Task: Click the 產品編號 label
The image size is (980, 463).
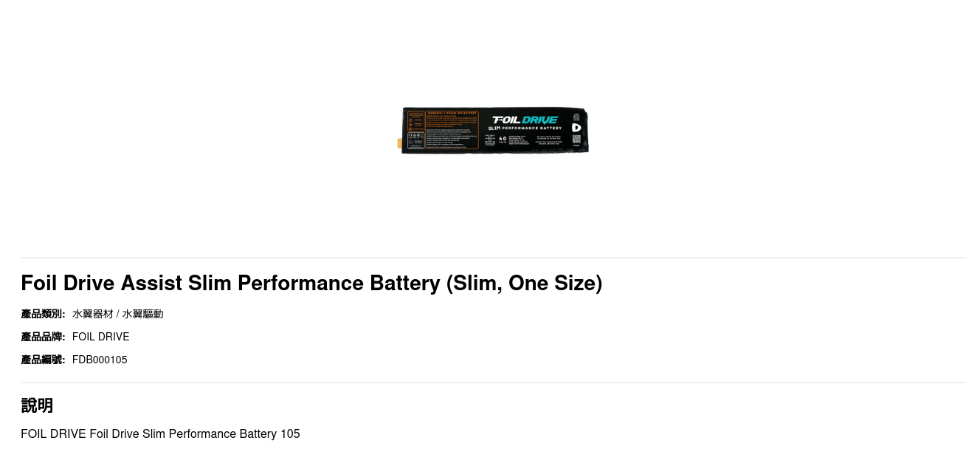Action: tap(43, 360)
